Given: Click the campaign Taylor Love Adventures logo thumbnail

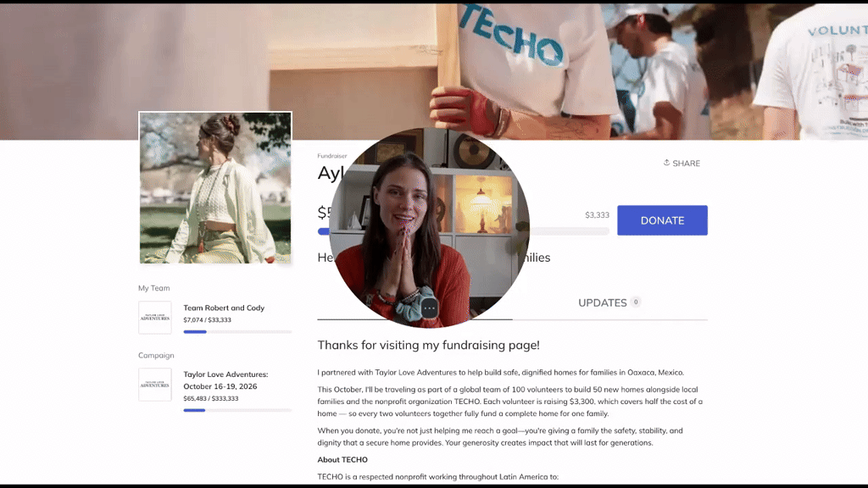Looking at the screenshot, I should pyautogui.click(x=155, y=385).
